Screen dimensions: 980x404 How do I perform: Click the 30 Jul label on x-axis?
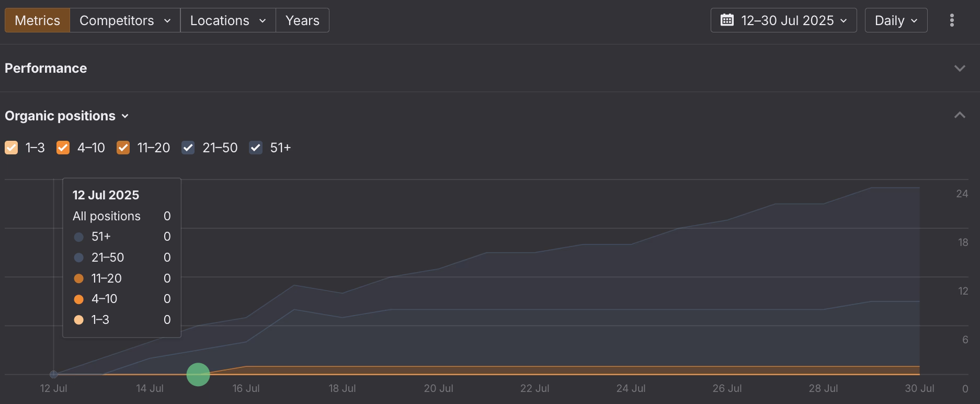919,388
